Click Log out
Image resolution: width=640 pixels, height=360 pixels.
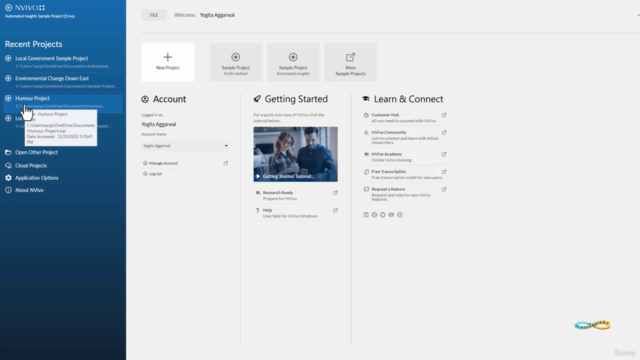pyautogui.click(x=156, y=174)
